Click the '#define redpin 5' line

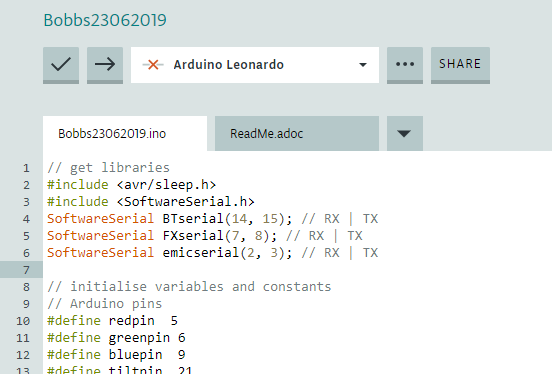click(x=112, y=320)
